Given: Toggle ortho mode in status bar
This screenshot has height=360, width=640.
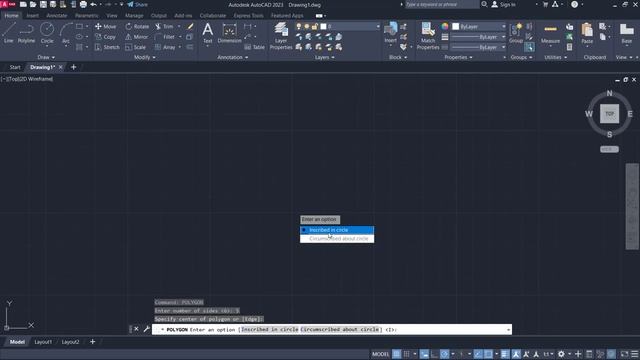Looking at the screenshot, I should [x=434, y=354].
